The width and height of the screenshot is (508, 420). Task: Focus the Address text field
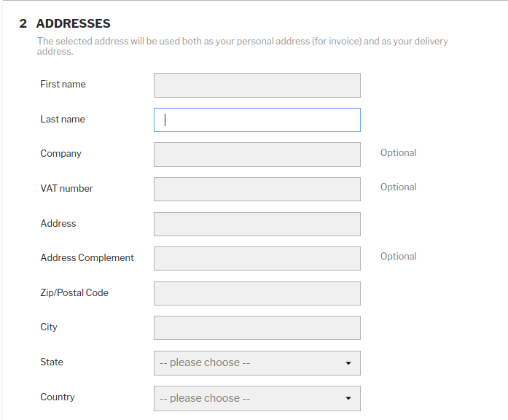click(257, 224)
